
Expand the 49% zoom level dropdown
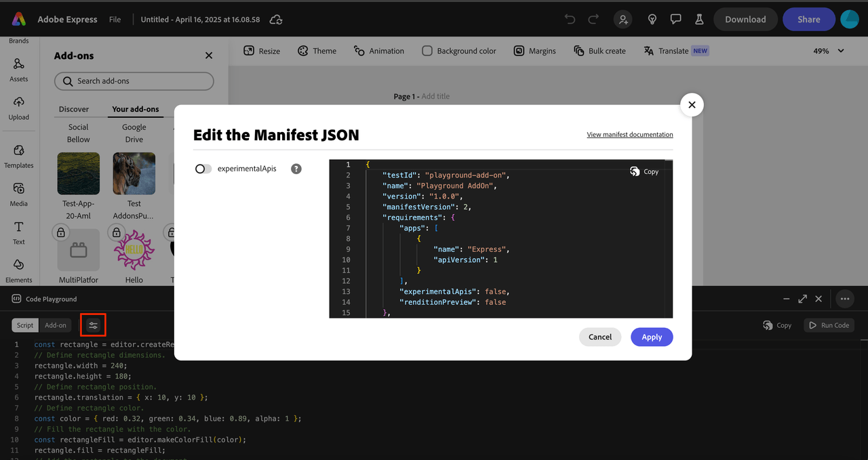(x=829, y=51)
